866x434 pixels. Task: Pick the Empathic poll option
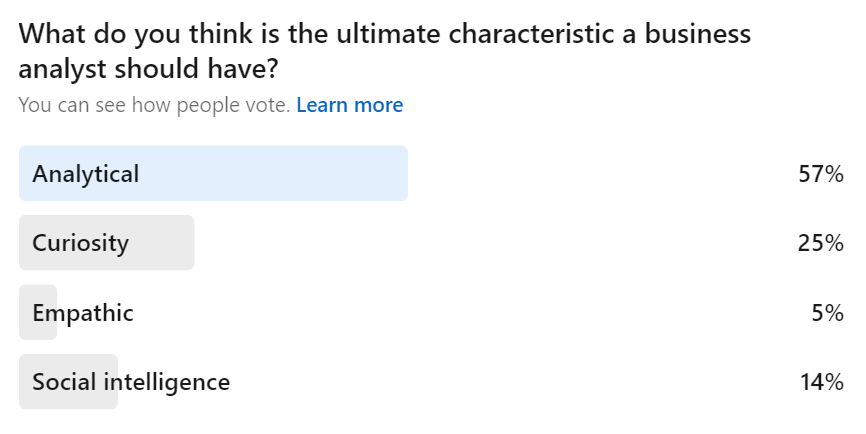[431, 313]
